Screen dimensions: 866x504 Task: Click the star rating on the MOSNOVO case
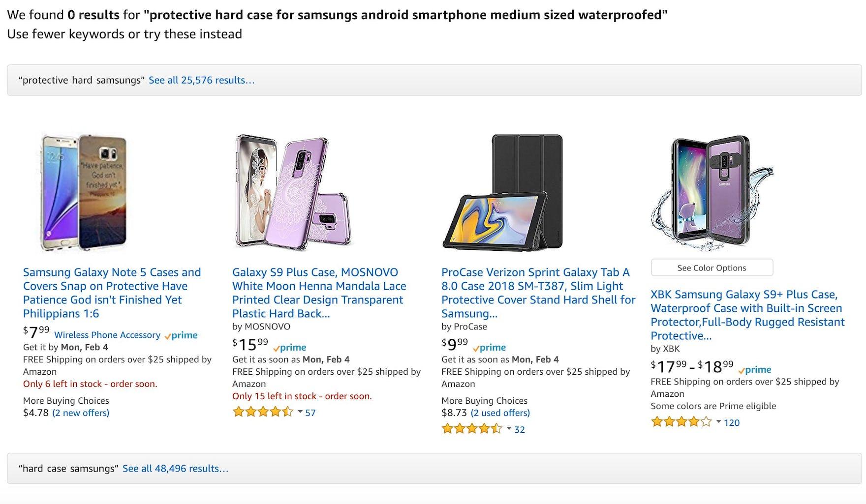[263, 412]
